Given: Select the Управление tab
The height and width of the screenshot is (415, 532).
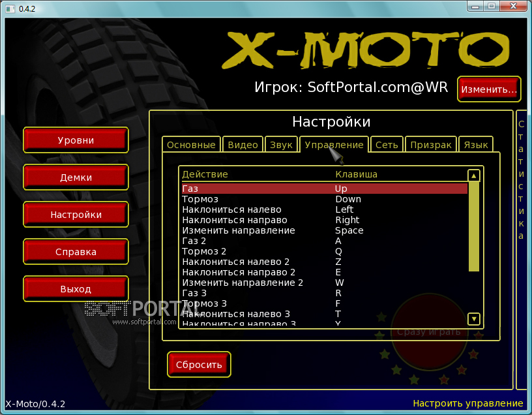Looking at the screenshot, I should pyautogui.click(x=334, y=145).
